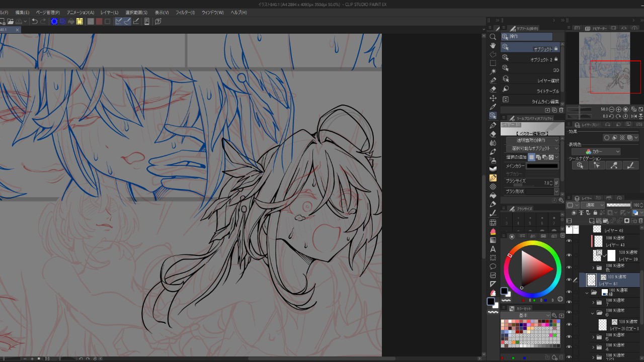Toggle visibility of the 色 folder
Screen dimensions: 644x362
(569, 268)
